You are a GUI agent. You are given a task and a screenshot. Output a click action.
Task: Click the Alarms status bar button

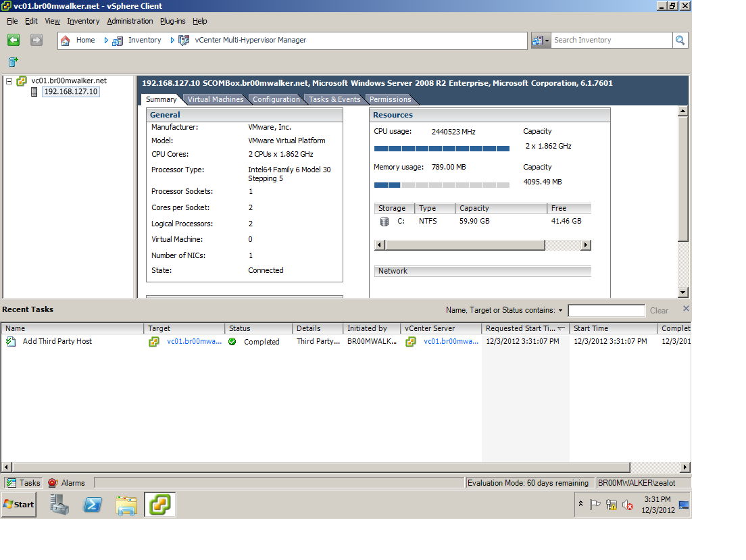coord(67,483)
